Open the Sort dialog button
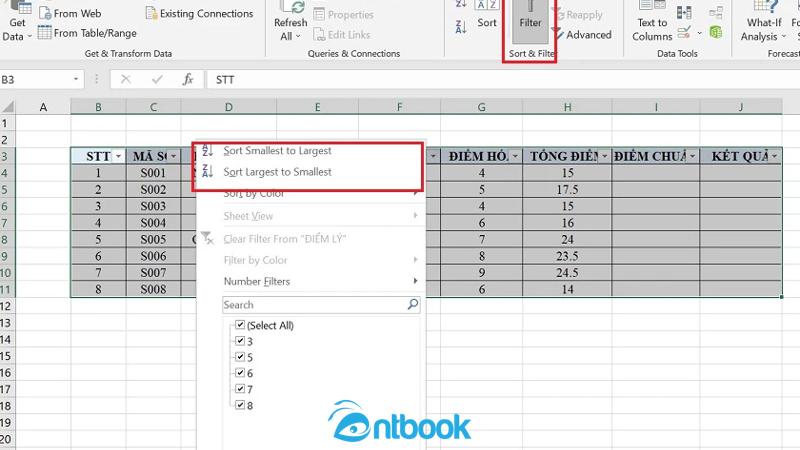The width and height of the screenshot is (800, 450). coord(487,15)
